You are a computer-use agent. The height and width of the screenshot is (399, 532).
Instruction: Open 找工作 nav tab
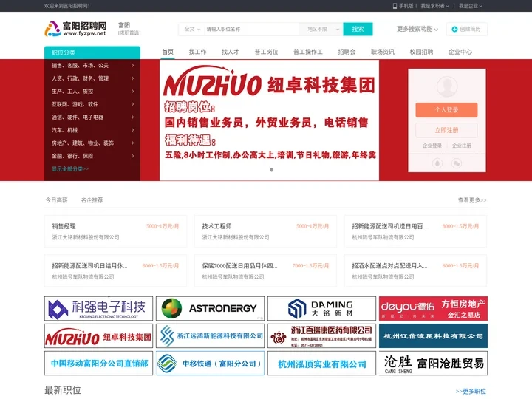point(197,52)
